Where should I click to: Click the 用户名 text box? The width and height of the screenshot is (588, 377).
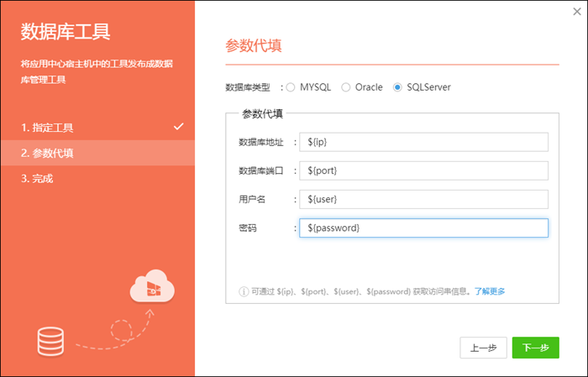[423, 199]
